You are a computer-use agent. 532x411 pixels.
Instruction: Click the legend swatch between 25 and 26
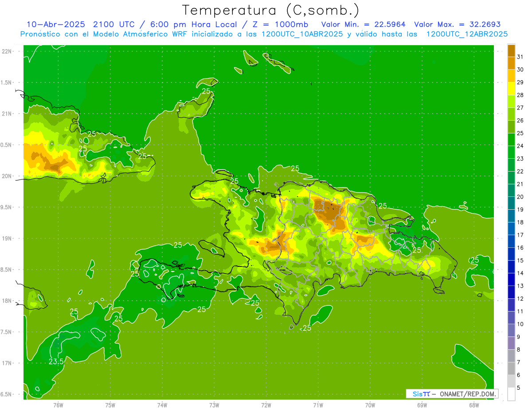coord(511,126)
